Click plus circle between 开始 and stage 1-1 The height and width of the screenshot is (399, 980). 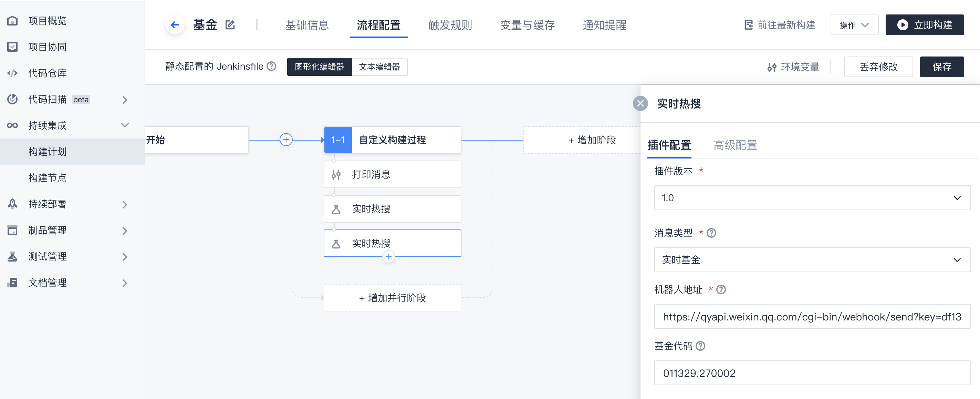pyautogui.click(x=286, y=140)
